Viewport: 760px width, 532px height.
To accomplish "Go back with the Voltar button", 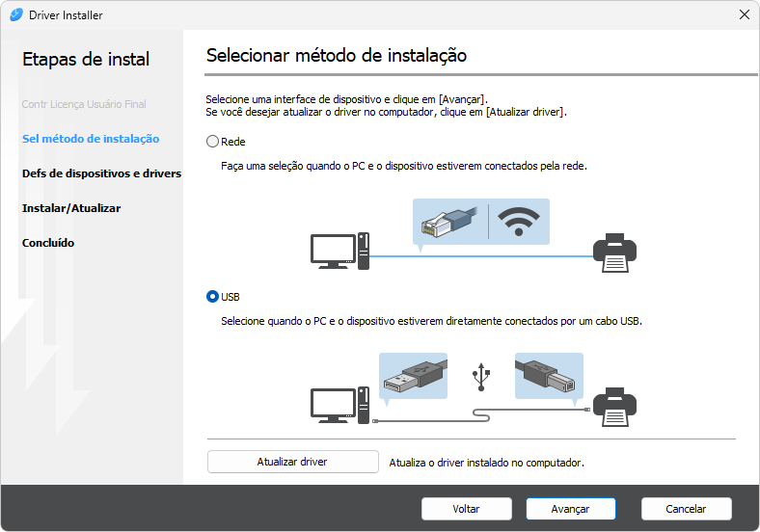I will pyautogui.click(x=467, y=509).
